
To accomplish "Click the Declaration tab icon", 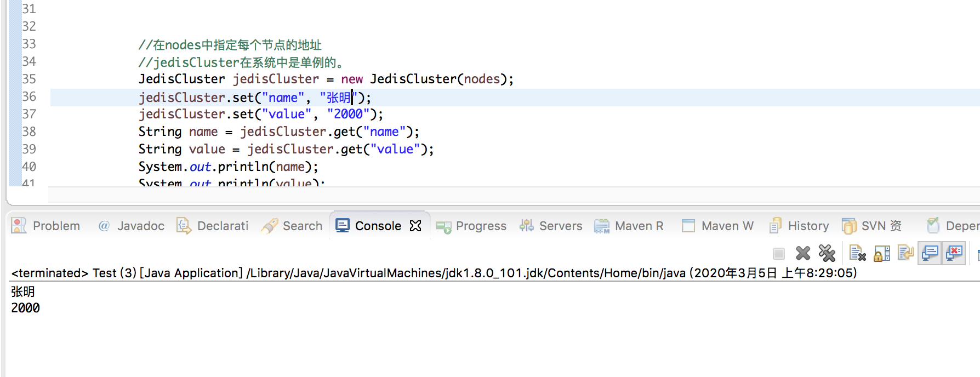I will [x=184, y=226].
